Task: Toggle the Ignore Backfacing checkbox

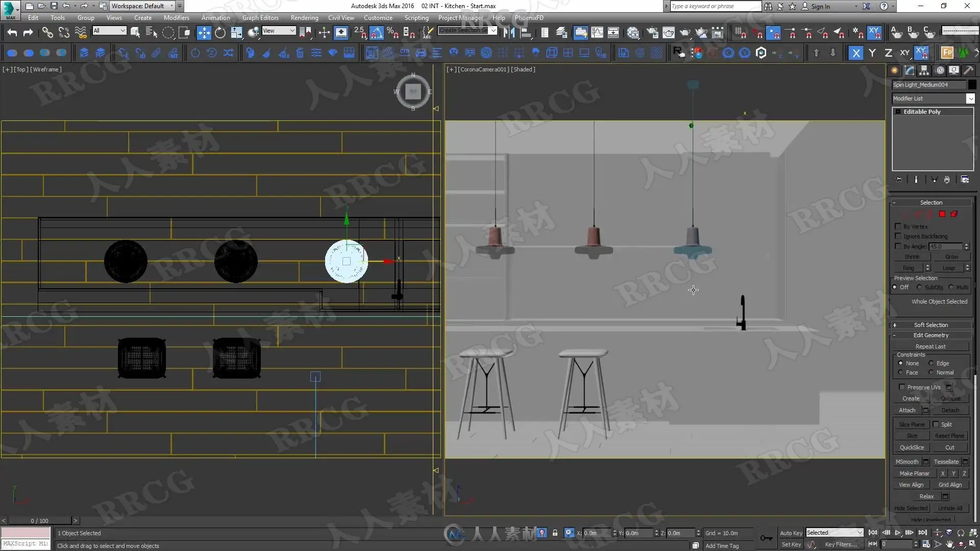Action: 898,236
